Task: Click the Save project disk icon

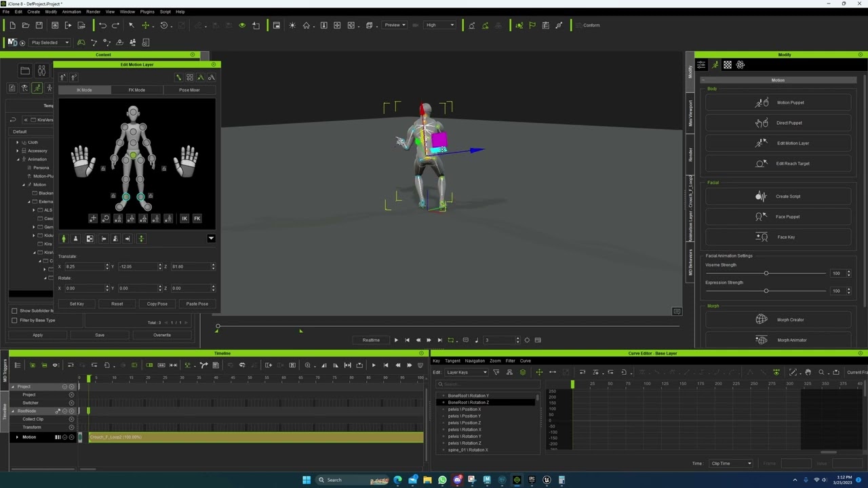Action: click(39, 25)
